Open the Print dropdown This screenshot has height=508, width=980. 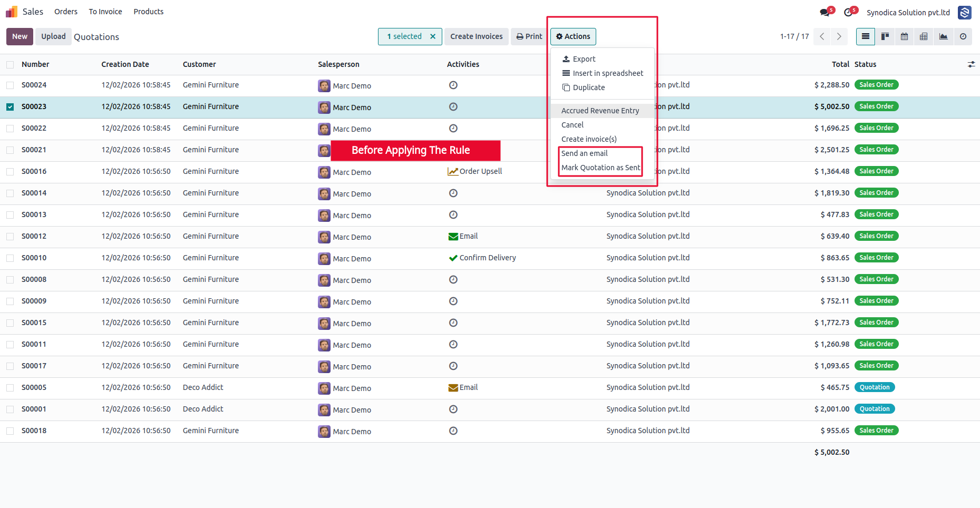tap(529, 36)
